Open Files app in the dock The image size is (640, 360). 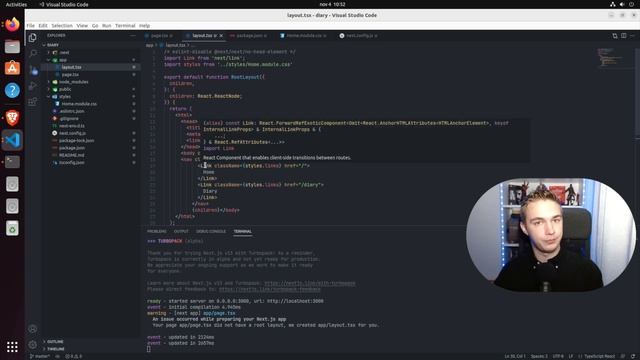(12, 47)
